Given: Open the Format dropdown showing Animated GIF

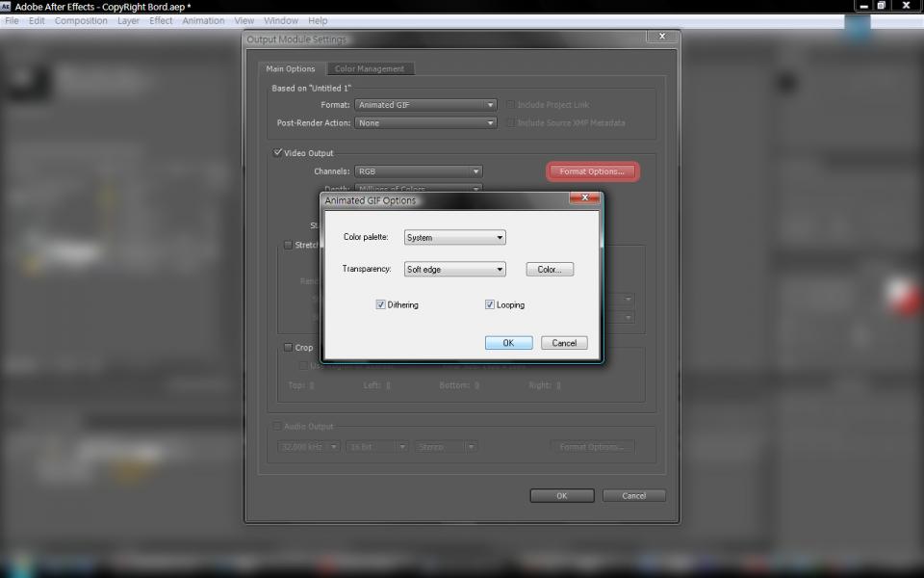Looking at the screenshot, I should click(x=424, y=105).
